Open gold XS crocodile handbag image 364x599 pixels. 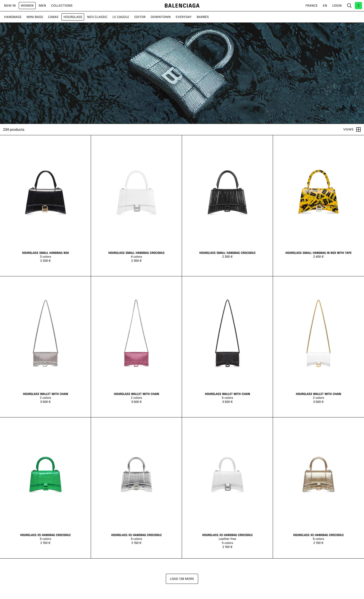318,474
